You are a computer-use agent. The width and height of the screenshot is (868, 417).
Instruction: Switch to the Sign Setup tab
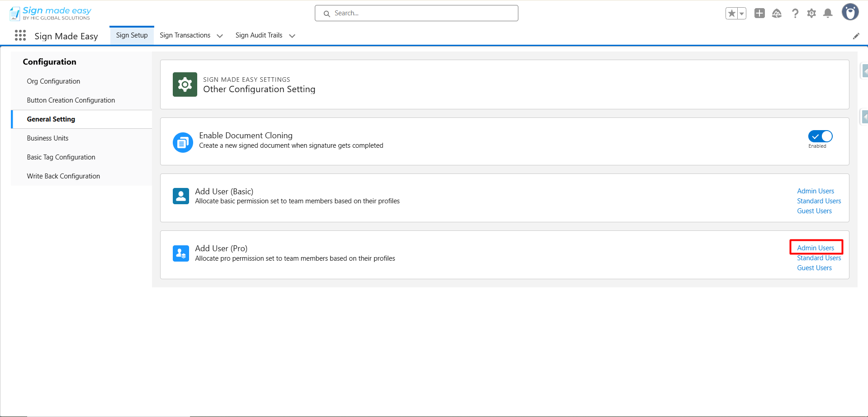click(x=132, y=35)
